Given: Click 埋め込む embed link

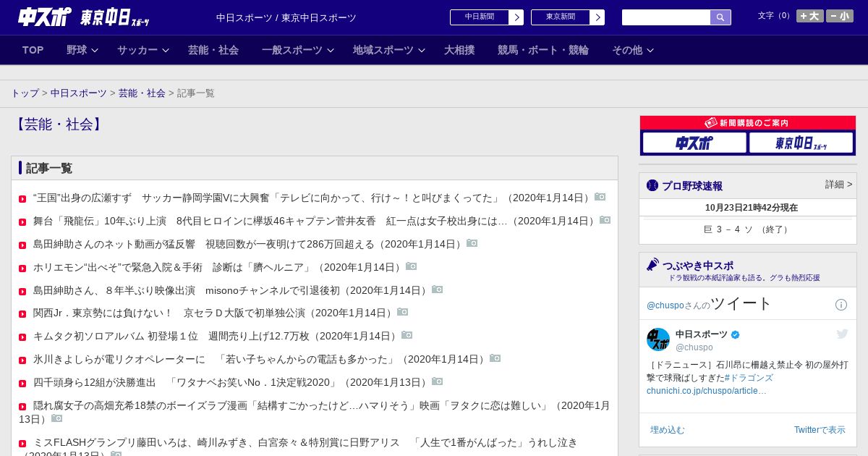Looking at the screenshot, I should tap(667, 430).
